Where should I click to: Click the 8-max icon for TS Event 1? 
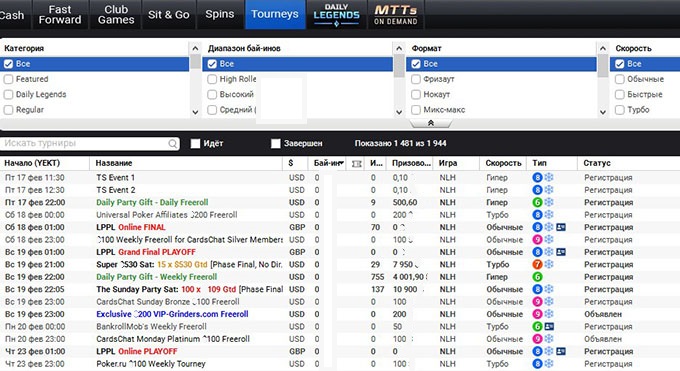point(537,177)
